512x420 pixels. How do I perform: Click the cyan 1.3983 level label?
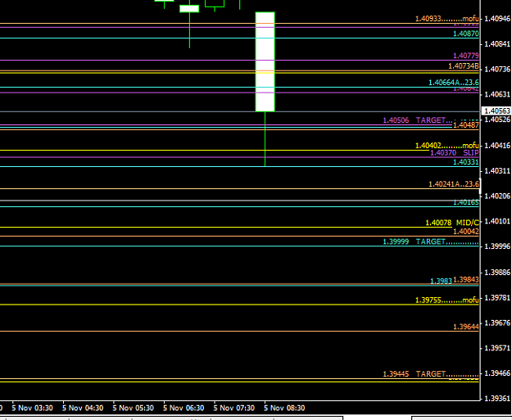441,281
